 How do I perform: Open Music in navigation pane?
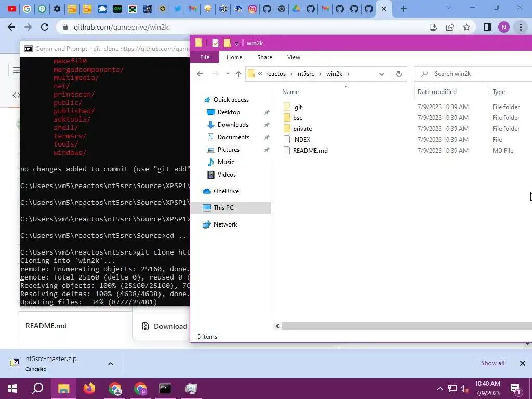[225, 162]
